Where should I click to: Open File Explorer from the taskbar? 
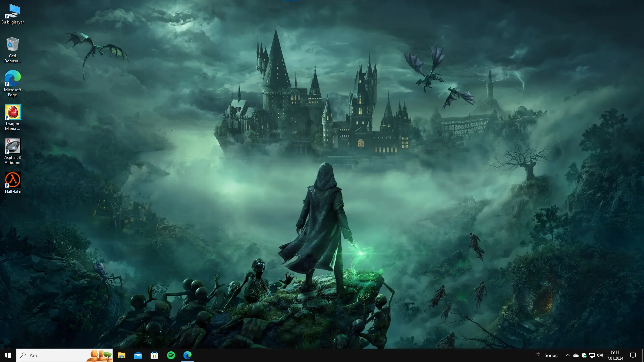[x=121, y=355]
